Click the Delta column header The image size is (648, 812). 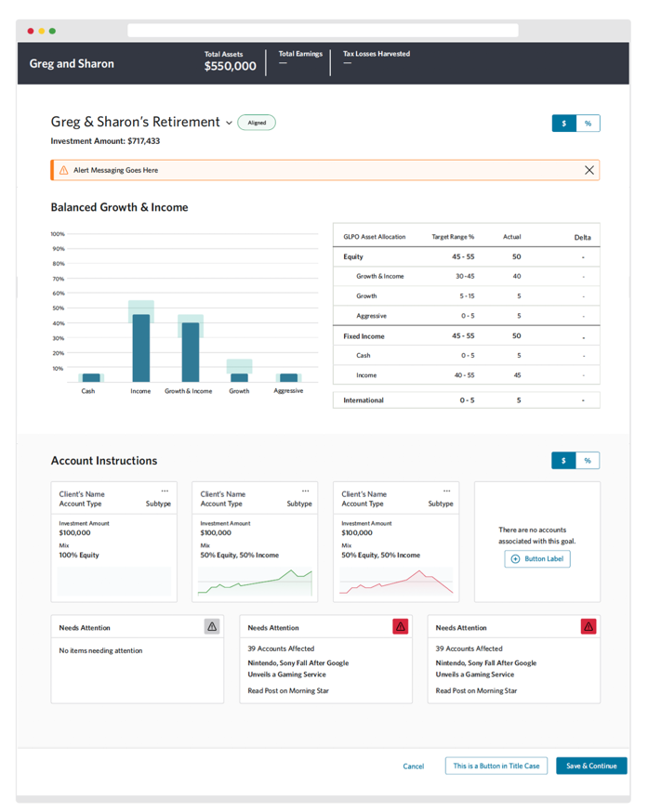pos(582,237)
